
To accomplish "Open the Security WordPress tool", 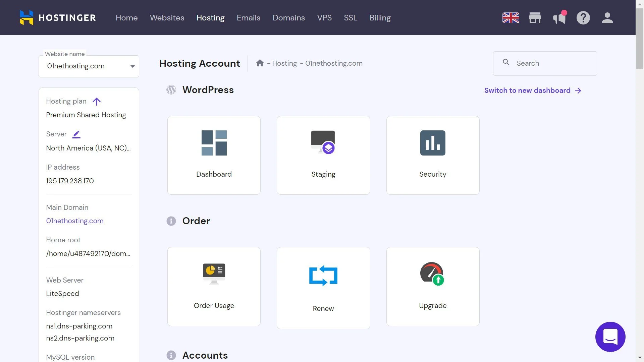I will [433, 155].
